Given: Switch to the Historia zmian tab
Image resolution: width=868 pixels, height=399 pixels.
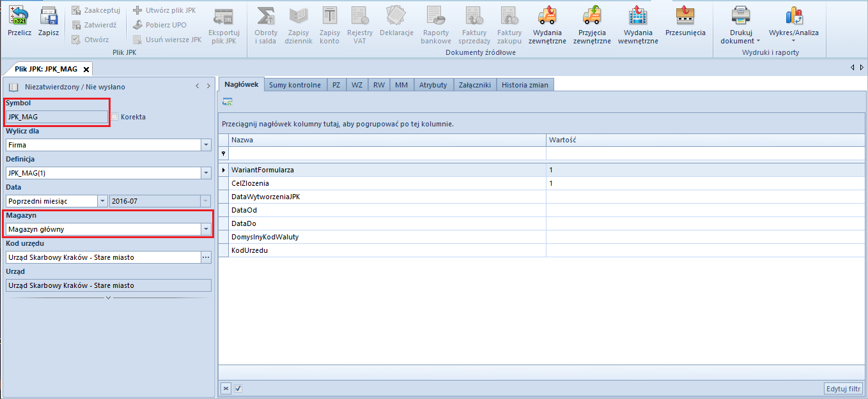Looking at the screenshot, I should coord(525,84).
